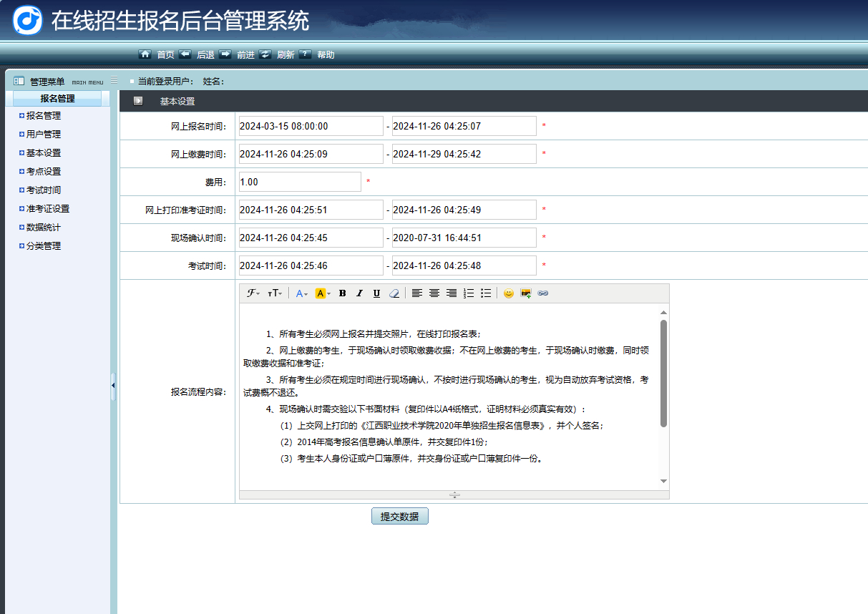Insert an emoticon using the smiley icon
The image size is (868, 614).
tap(509, 293)
